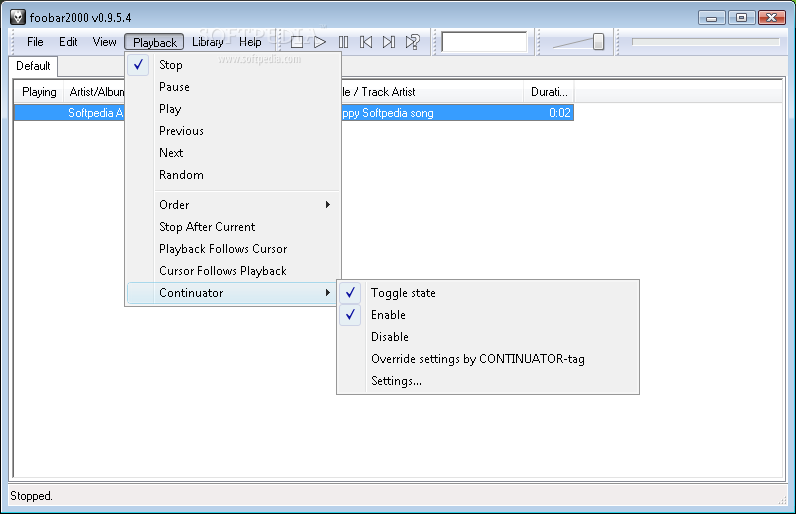Open the Library menu
796x514 pixels.
point(208,42)
